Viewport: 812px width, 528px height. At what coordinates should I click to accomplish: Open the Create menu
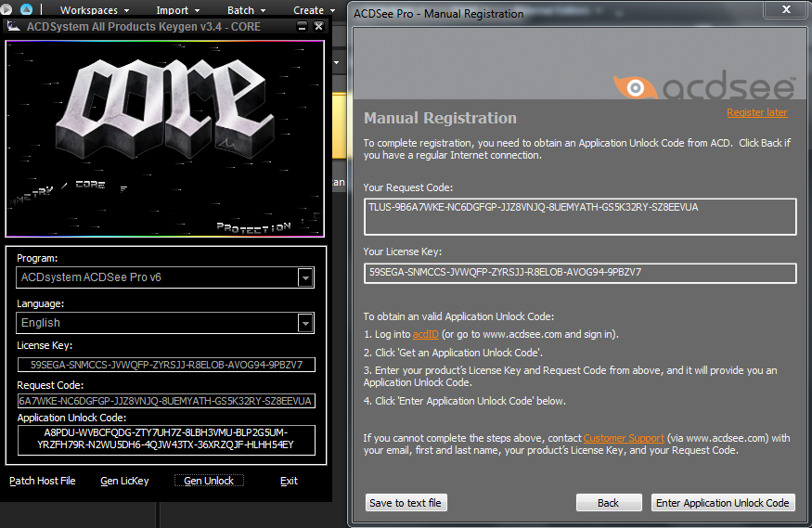314,10
